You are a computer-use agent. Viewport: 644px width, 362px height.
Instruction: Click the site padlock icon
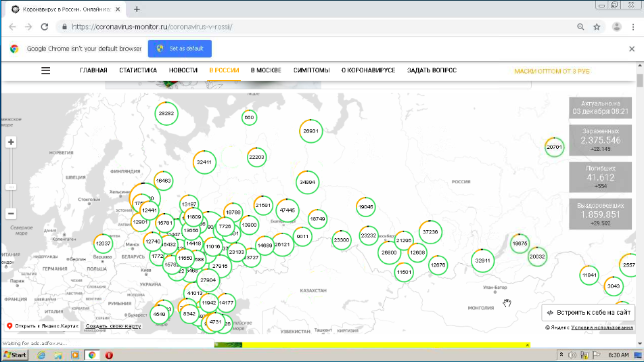coord(64,27)
